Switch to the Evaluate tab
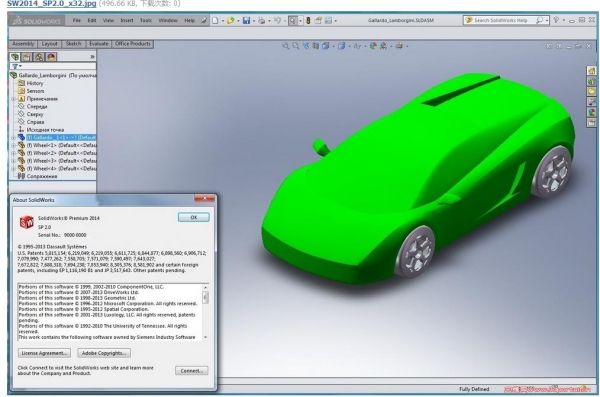Viewport: 600px width, 397px height. (99, 44)
